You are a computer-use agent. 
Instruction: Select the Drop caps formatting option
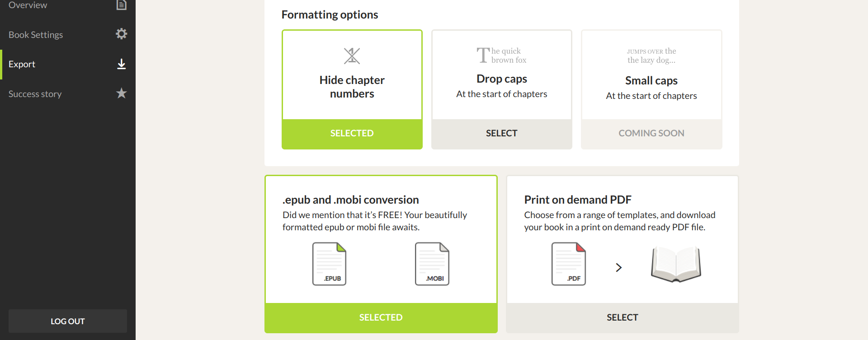coord(502,133)
